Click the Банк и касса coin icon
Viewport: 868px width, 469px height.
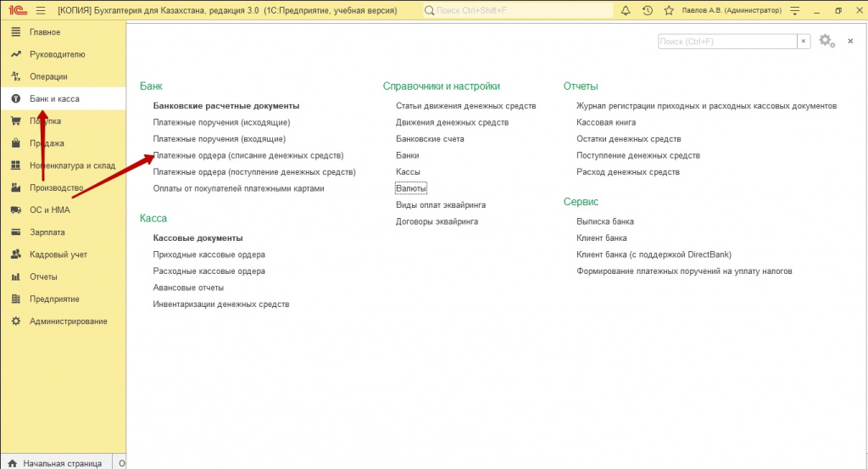pyautogui.click(x=16, y=98)
